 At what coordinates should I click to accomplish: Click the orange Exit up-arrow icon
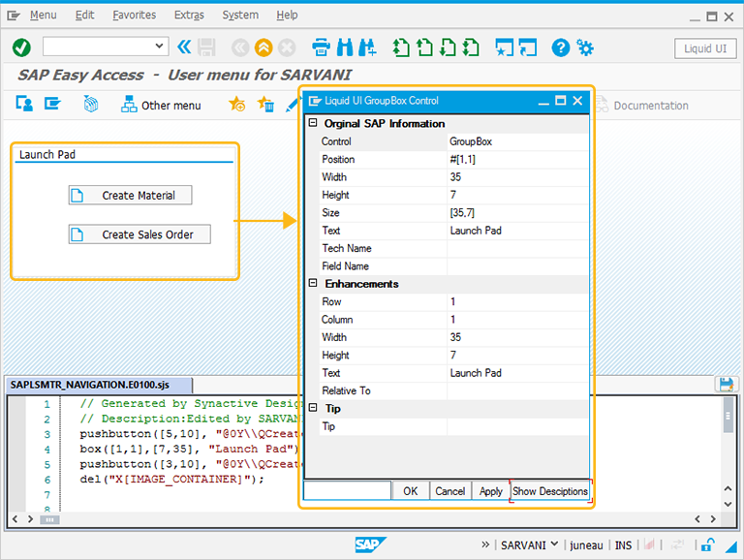[x=263, y=47]
